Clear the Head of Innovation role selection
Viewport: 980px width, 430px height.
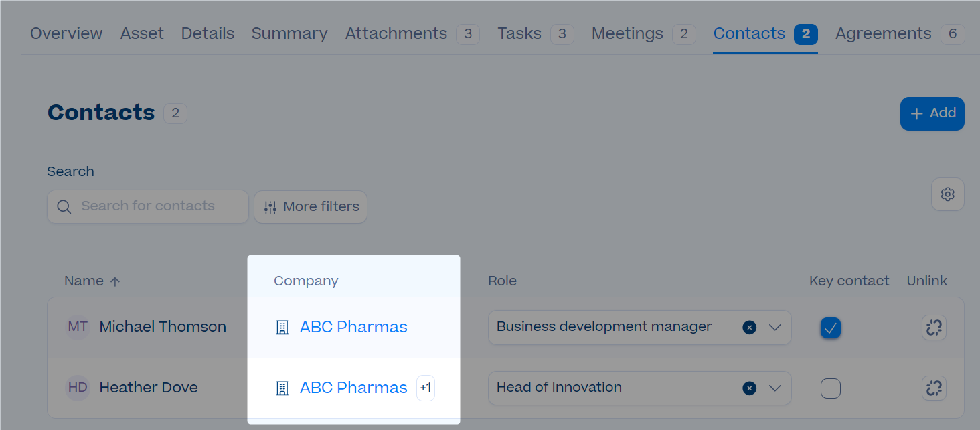tap(750, 388)
